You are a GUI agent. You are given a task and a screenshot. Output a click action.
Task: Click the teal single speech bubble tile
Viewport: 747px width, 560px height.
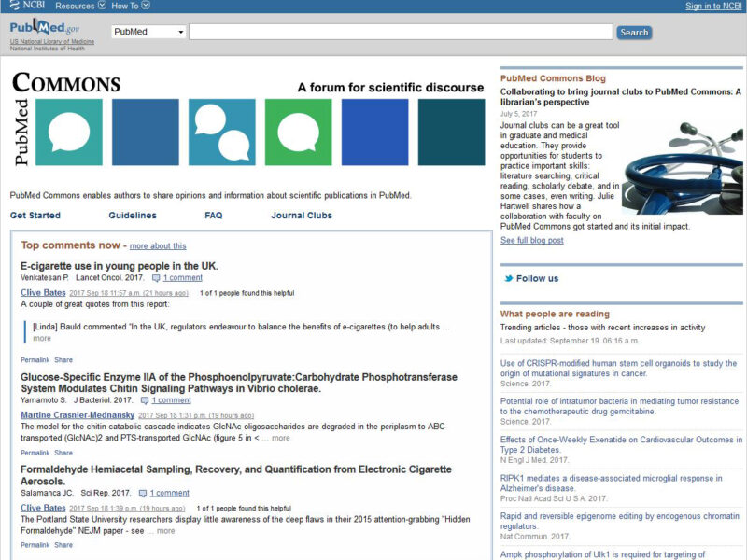[x=69, y=133]
